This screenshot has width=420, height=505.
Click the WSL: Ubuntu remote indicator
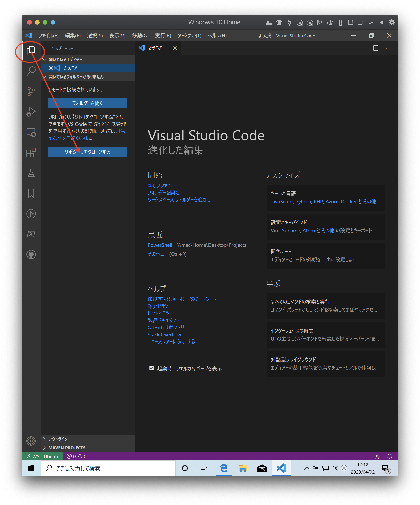[x=43, y=456]
